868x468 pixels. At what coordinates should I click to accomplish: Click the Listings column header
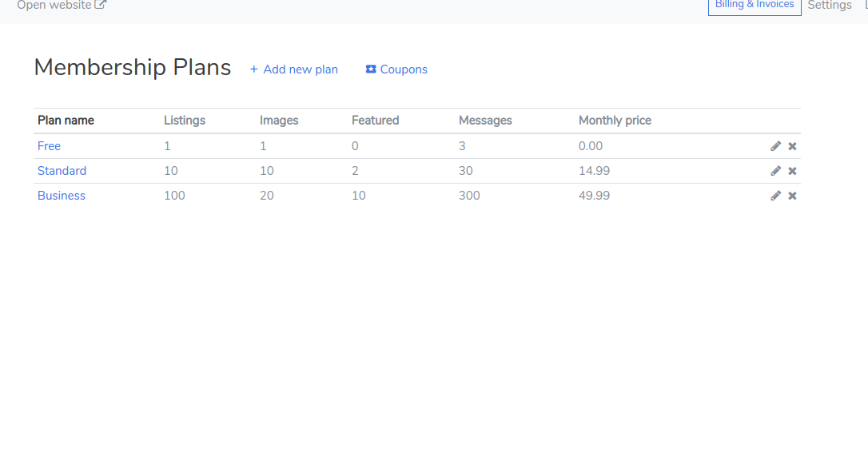tap(185, 121)
